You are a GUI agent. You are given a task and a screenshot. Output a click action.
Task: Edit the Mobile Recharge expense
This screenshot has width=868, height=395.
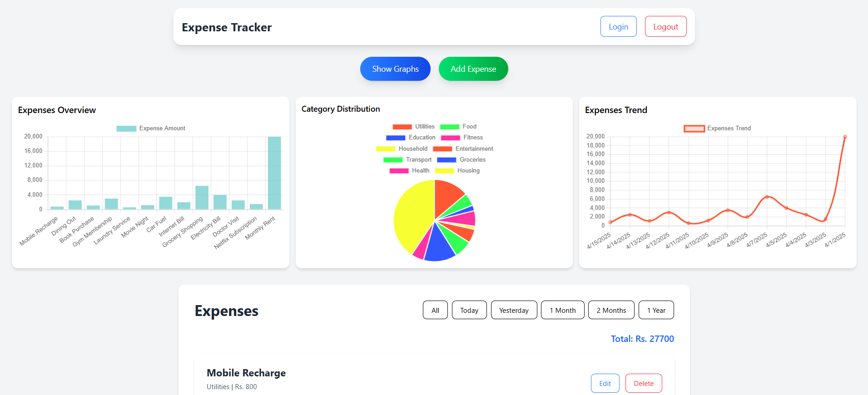tap(605, 383)
